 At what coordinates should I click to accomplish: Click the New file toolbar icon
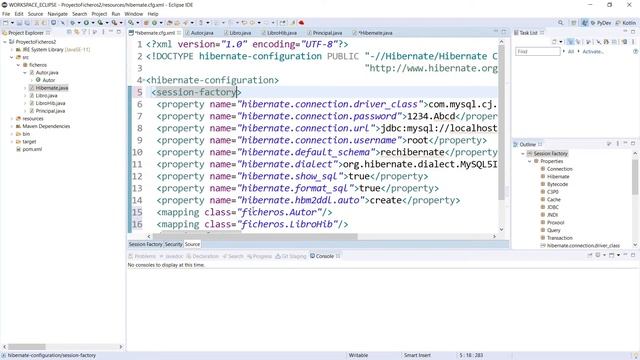pyautogui.click(x=6, y=23)
